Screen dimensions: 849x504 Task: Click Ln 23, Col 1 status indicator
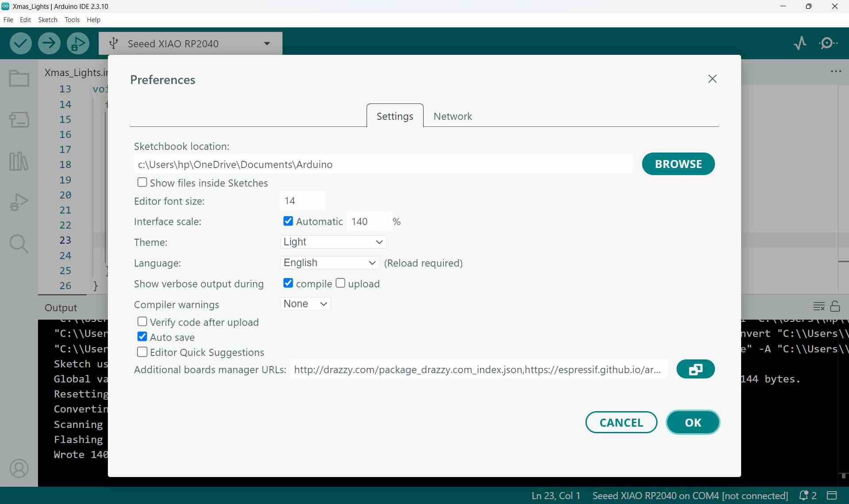(x=556, y=496)
